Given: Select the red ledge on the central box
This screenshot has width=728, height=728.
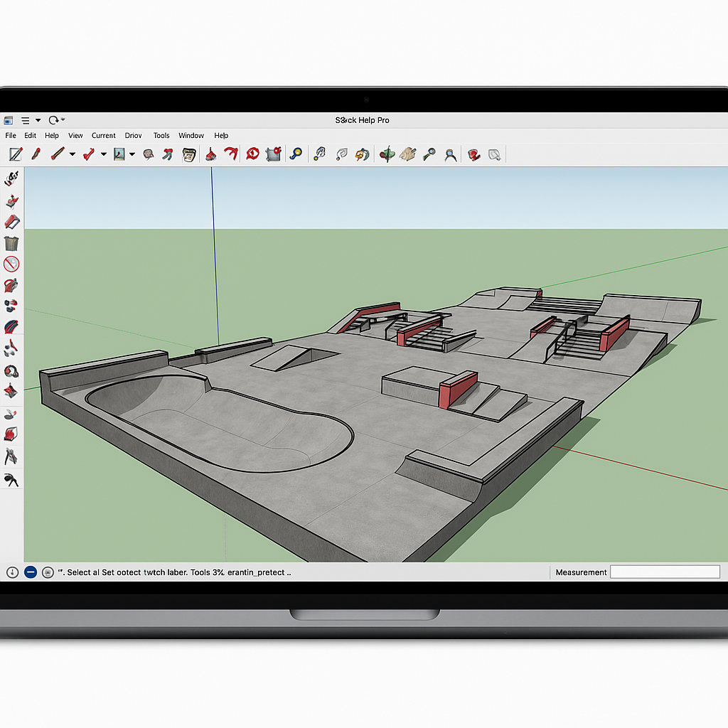Looking at the screenshot, I should click(458, 389).
